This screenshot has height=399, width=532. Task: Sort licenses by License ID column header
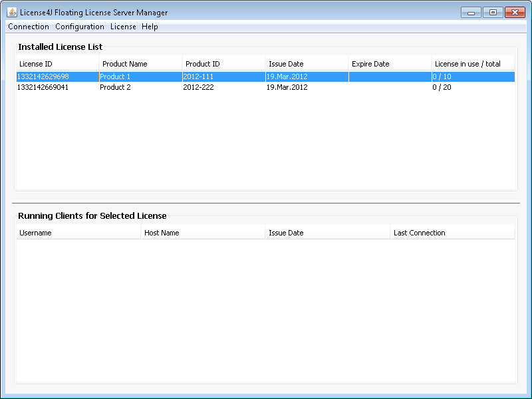[x=57, y=64]
